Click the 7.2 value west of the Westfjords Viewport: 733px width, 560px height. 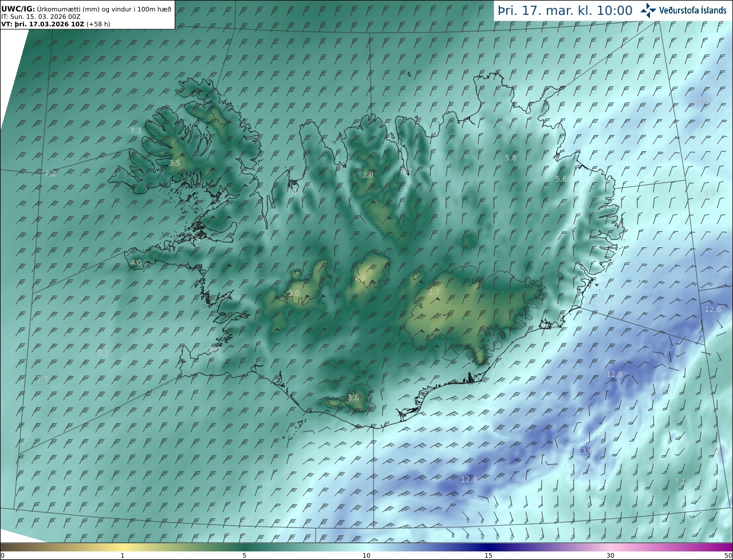pyautogui.click(x=50, y=173)
